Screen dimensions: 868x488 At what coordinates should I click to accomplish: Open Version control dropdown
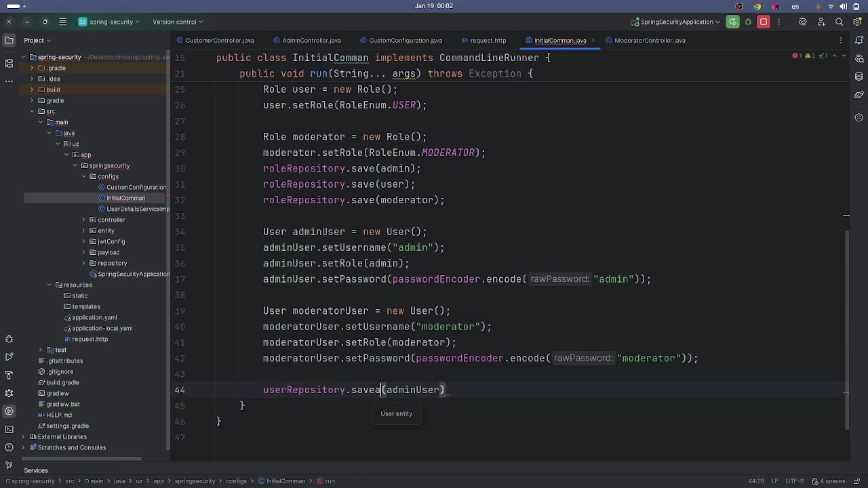click(x=177, y=22)
